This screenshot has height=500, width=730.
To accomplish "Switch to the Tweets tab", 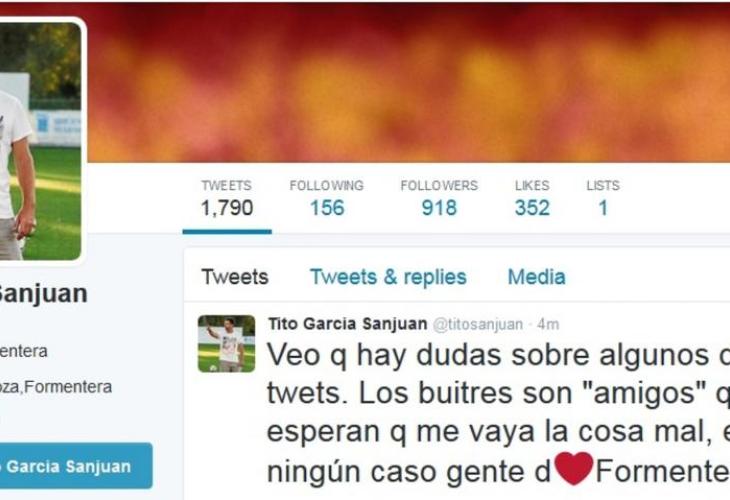I will click(235, 277).
